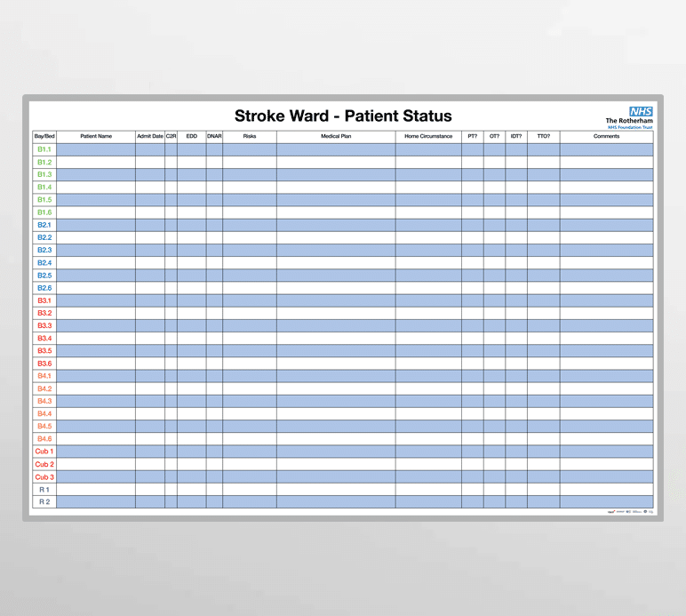Image resolution: width=686 pixels, height=616 pixels.
Task: Select the B3.5 bed label
Action: coord(44,351)
